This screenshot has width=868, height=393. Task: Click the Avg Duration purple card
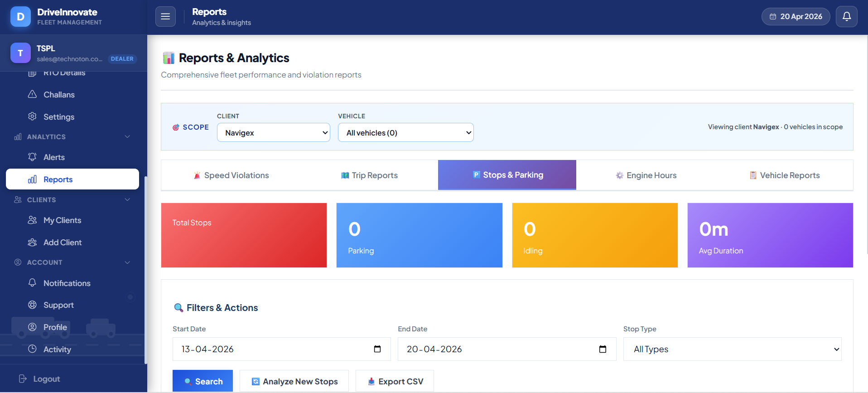[770, 235]
